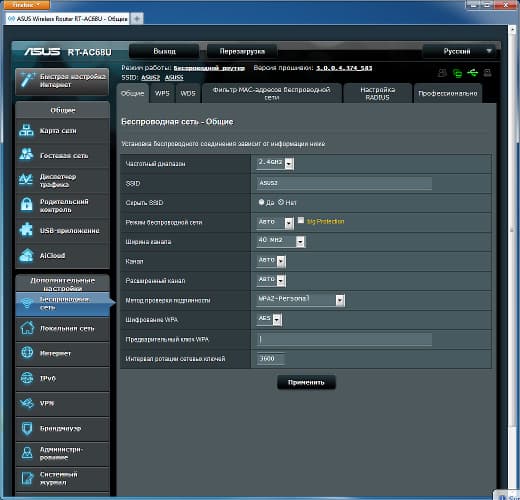
Task: Click the ASUS logo
Action: click(42, 52)
